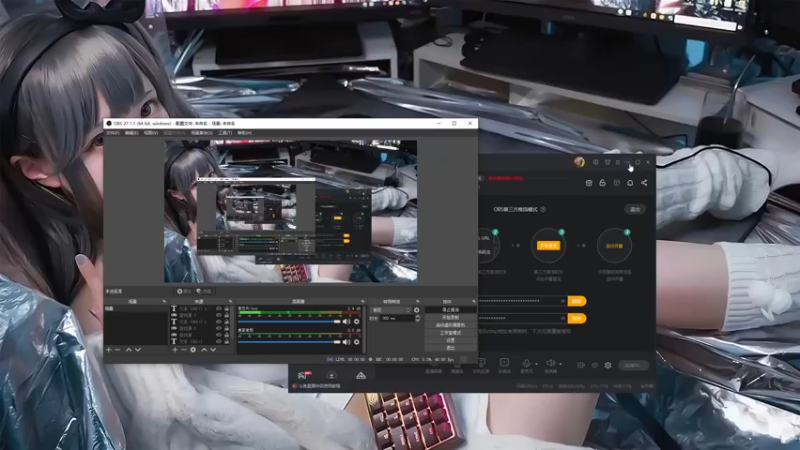Toggle visibility eye of the 游戏源 2 source
The height and width of the screenshot is (450, 800).
(219, 329)
